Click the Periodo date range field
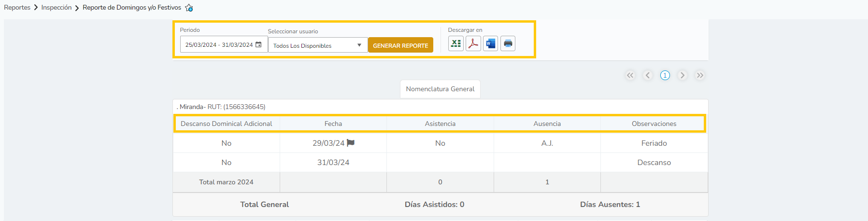The height and width of the screenshot is (221, 868). [219, 44]
